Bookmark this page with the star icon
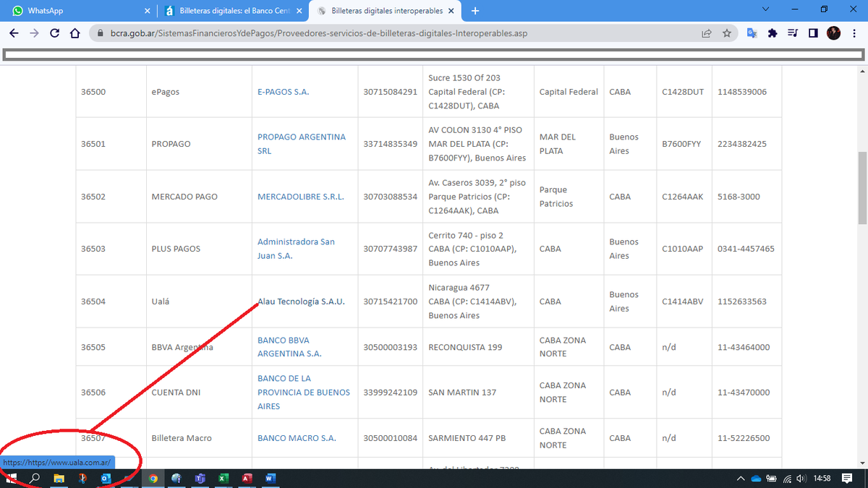Screen dimensions: 868x488 click(x=726, y=33)
